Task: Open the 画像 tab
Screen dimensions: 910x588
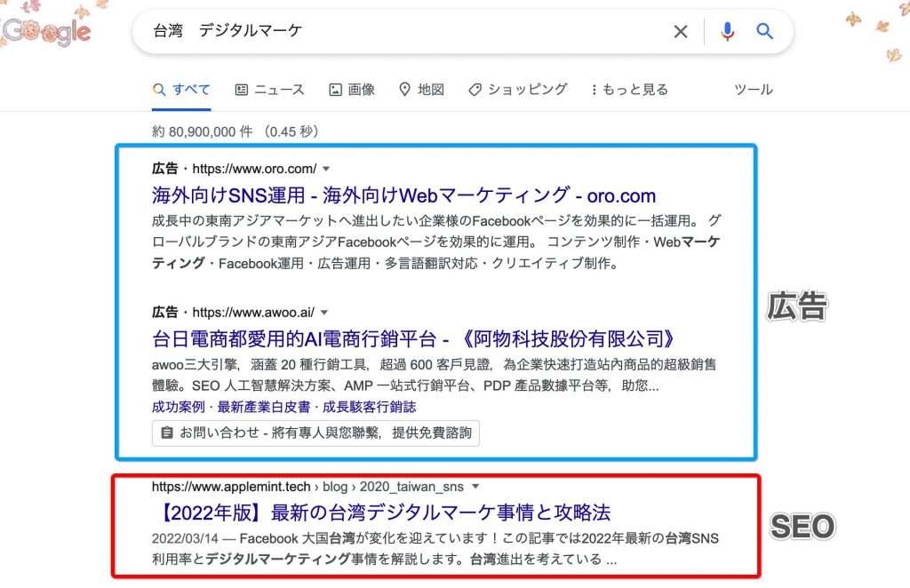Action: pyautogui.click(x=352, y=90)
